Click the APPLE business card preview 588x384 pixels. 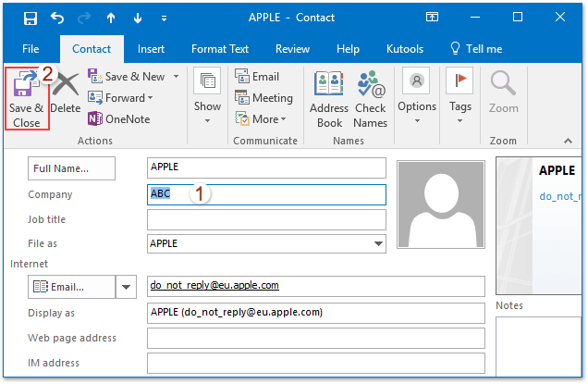[538, 226]
